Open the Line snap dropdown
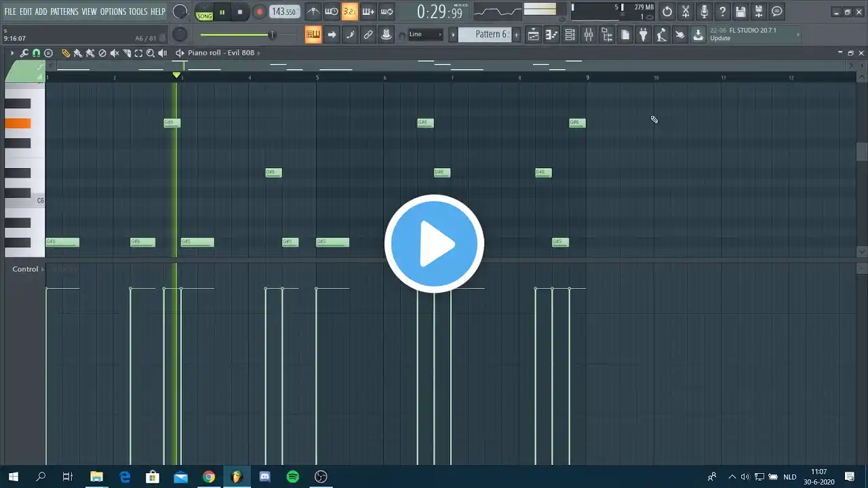868x488 pixels. (425, 35)
